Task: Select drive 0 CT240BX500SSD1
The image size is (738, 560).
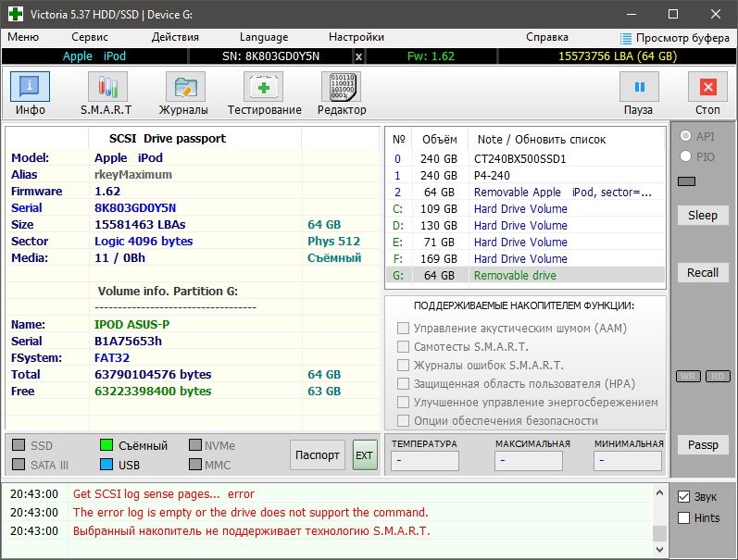Action: point(525,158)
